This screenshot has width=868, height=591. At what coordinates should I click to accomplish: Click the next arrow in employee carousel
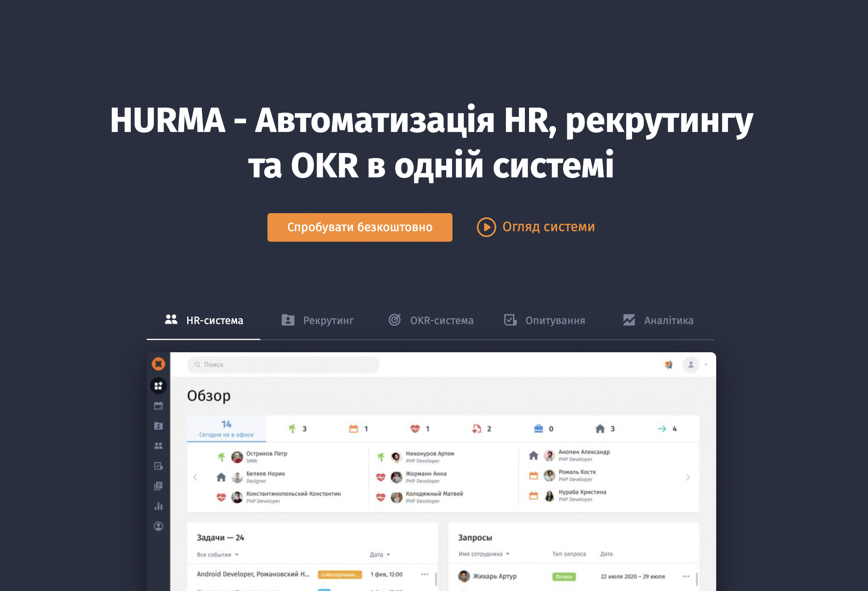point(688,478)
